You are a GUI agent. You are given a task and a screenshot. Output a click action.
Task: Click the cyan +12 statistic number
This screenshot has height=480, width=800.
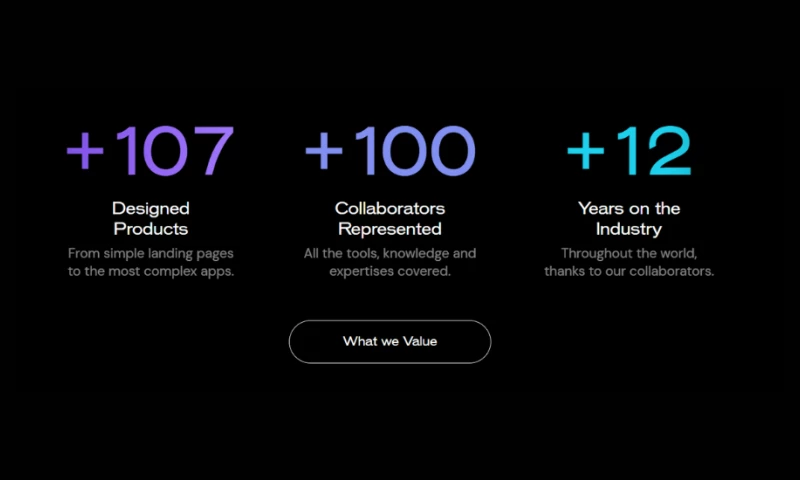[629, 151]
